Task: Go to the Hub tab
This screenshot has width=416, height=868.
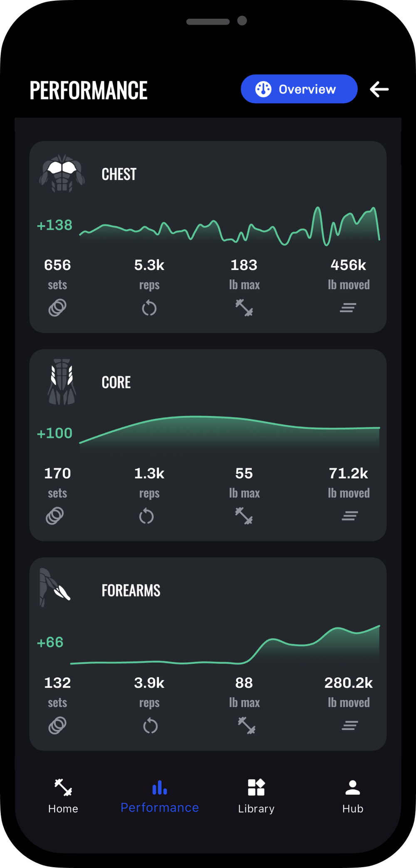Action: (x=353, y=796)
